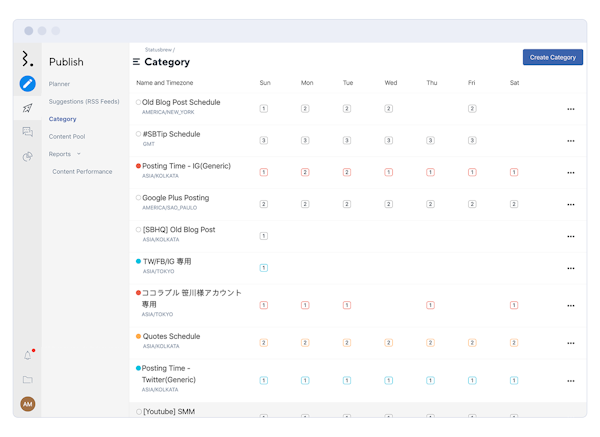Toggle the hamburger menu beside Category title
Image resolution: width=600 pixels, height=437 pixels.
tap(136, 62)
